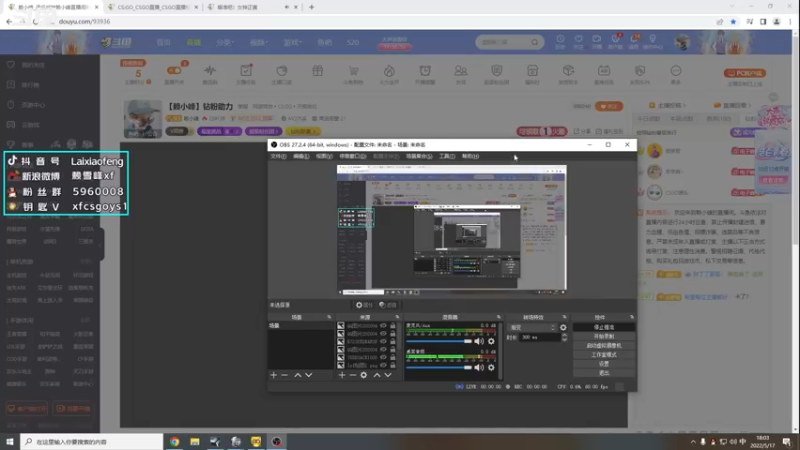Decrease transition duration with the down arrow
This screenshot has height=450, width=800.
click(564, 339)
